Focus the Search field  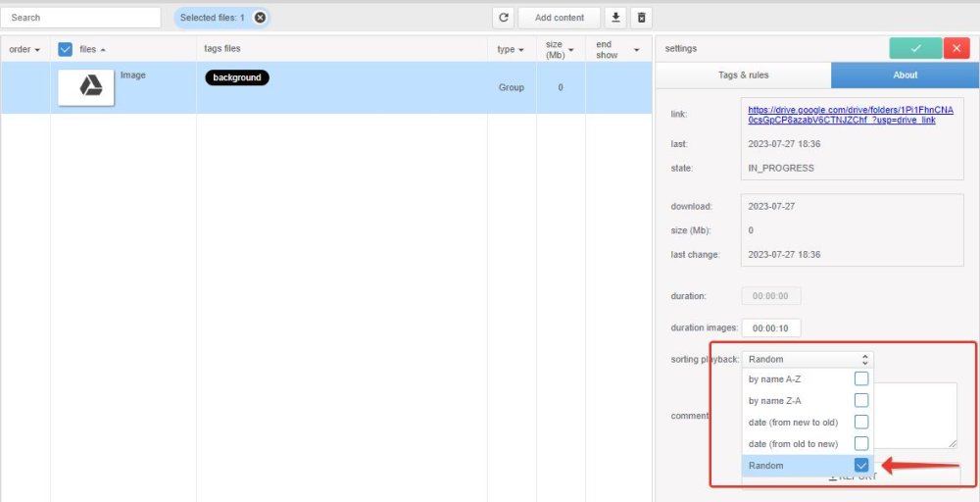tap(80, 18)
